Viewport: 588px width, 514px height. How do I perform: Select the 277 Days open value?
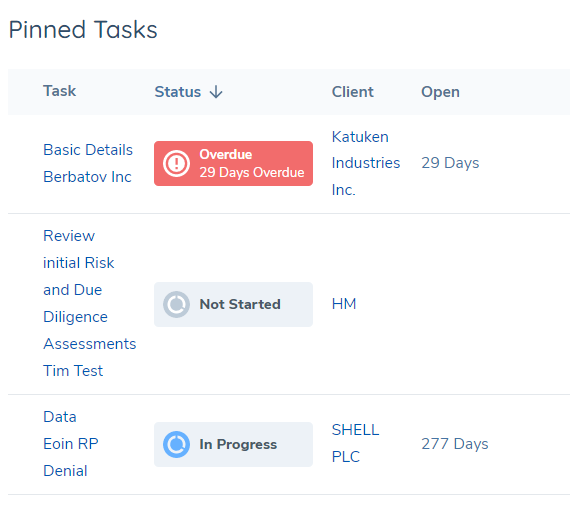click(454, 444)
